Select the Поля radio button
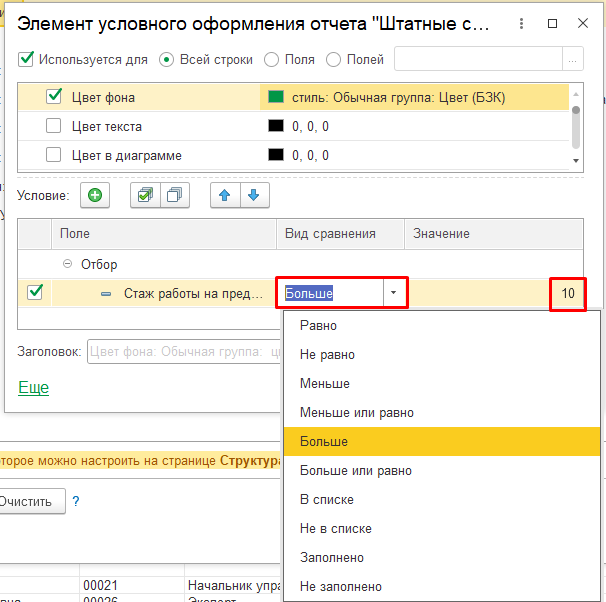This screenshot has width=606, height=602. 272,60
